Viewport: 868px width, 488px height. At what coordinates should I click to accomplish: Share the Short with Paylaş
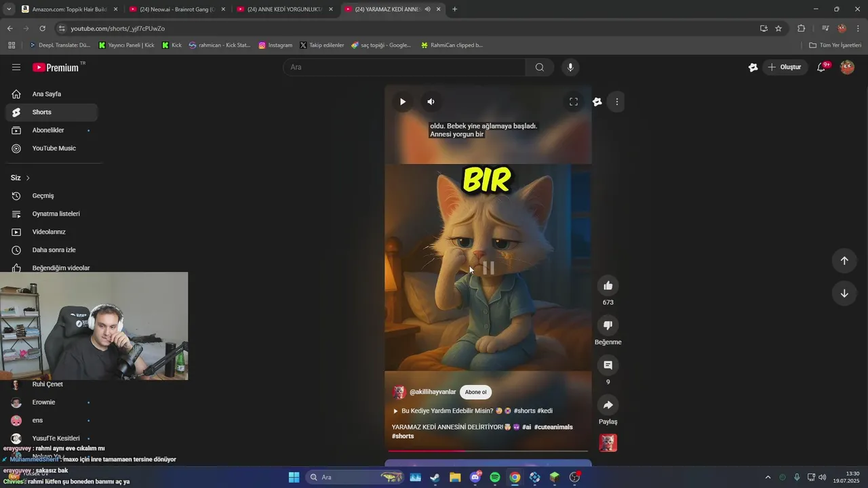click(608, 405)
